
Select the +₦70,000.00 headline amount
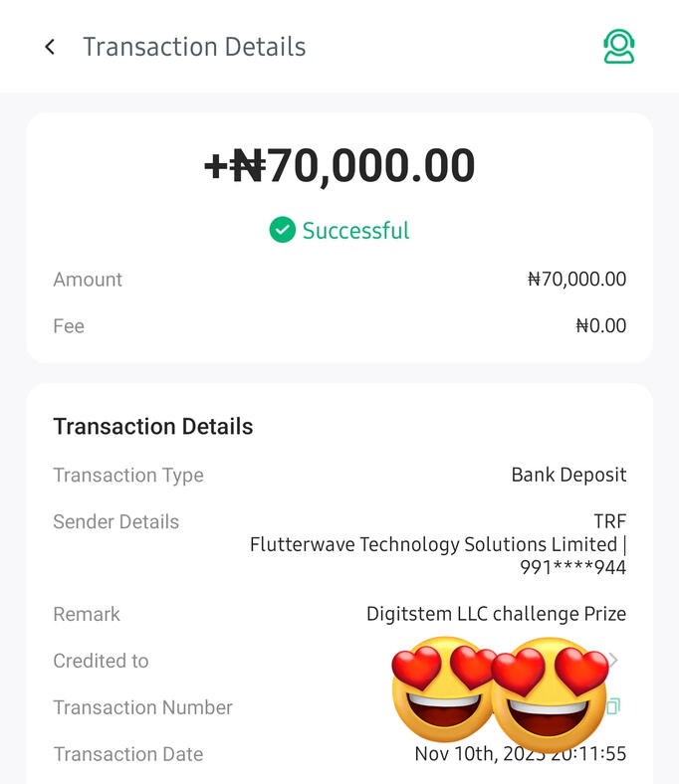click(x=339, y=166)
